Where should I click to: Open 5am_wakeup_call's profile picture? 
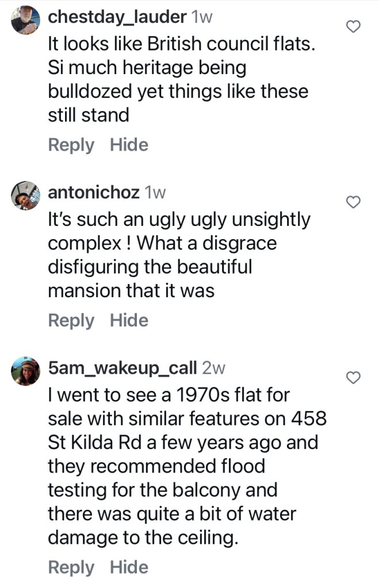[x=26, y=372]
